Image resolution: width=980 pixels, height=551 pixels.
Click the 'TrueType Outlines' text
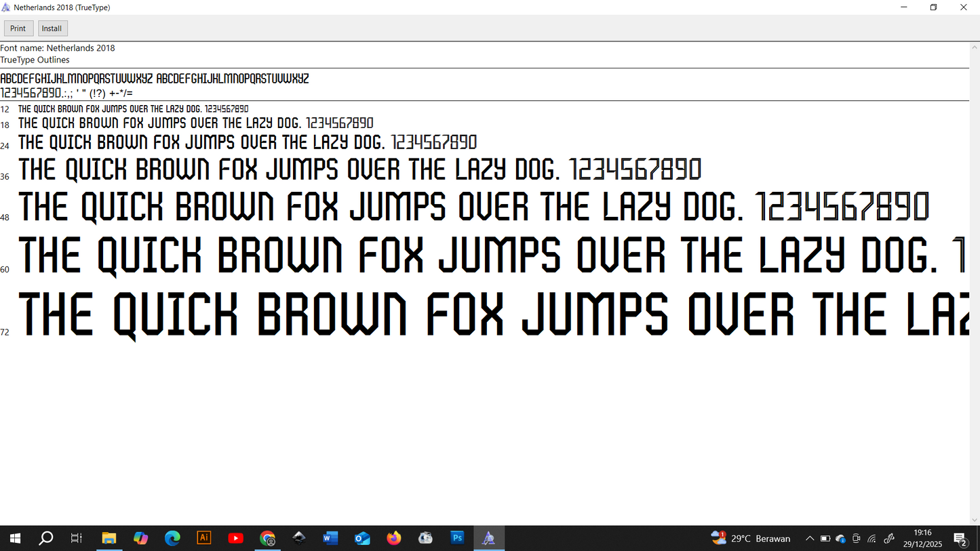(x=35, y=60)
